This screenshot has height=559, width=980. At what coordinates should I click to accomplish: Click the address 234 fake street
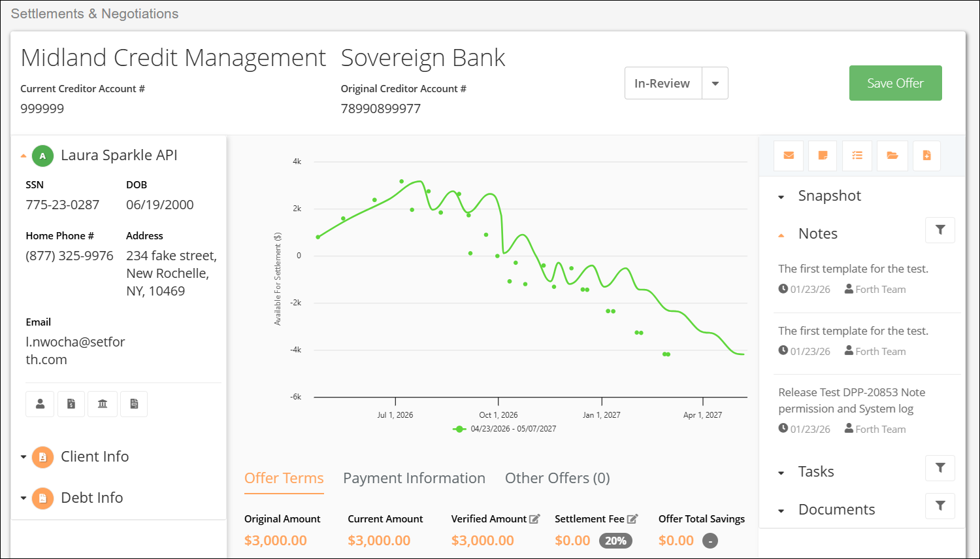tap(171, 273)
